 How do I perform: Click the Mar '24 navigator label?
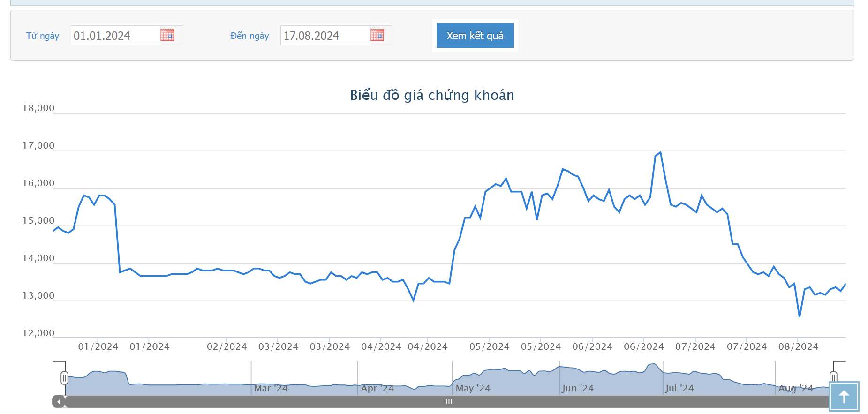point(271,388)
